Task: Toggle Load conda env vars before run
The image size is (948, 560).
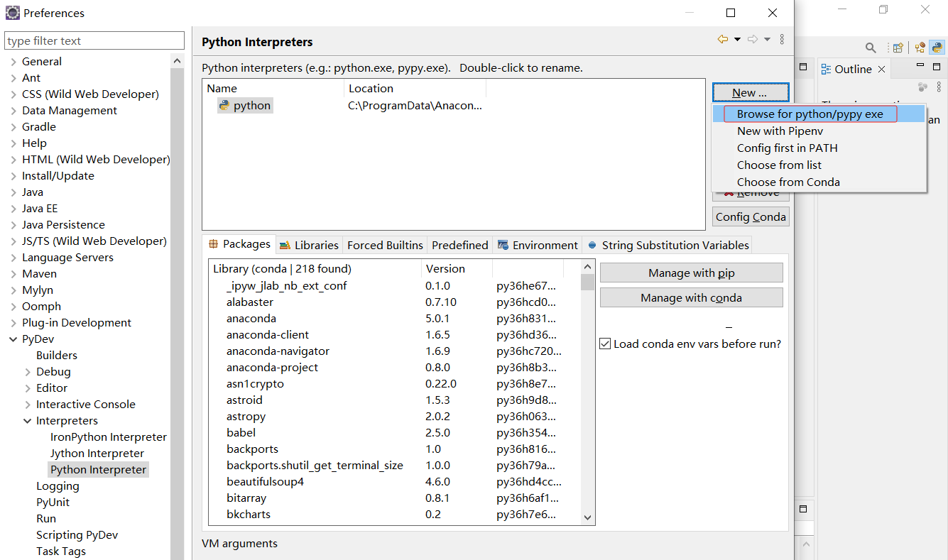Action: tap(605, 344)
